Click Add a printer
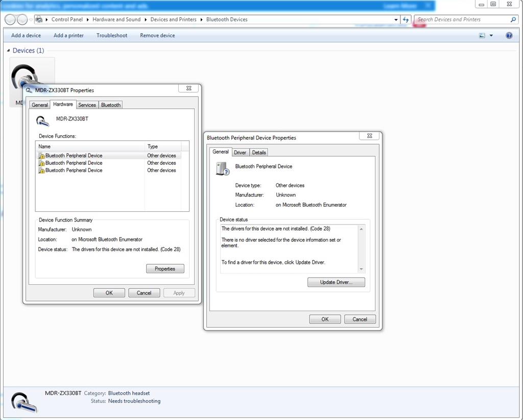Screen dimensions: 523x420 pos(69,35)
